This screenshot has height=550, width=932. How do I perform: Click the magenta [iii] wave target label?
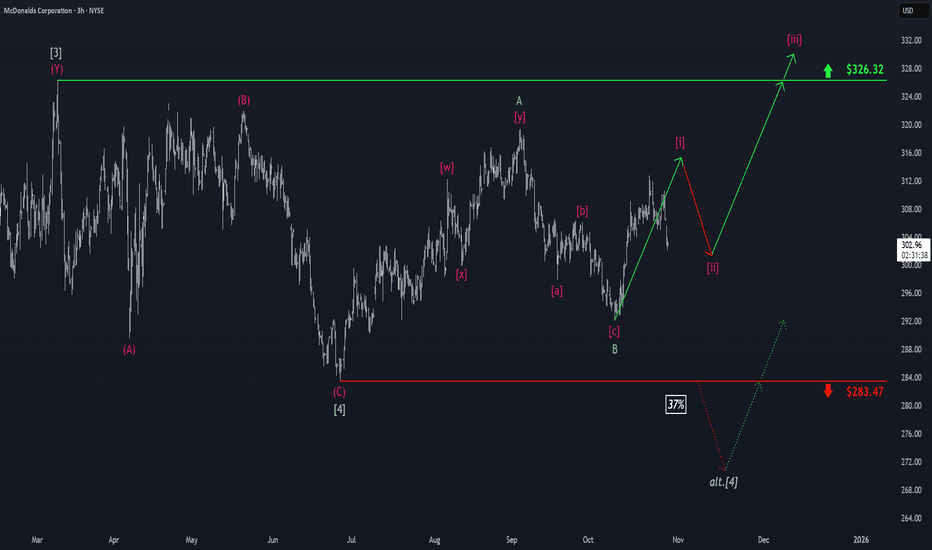click(x=794, y=40)
